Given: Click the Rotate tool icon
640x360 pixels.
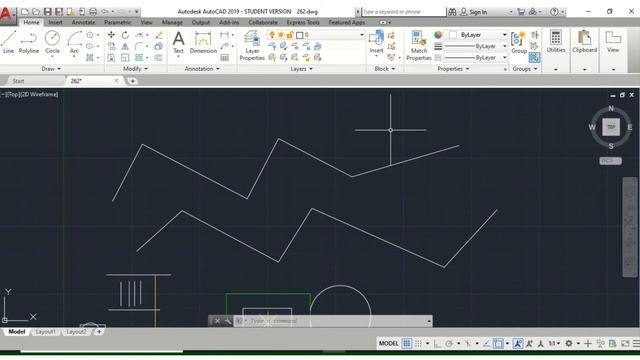Looking at the screenshot, I should (x=125, y=35).
